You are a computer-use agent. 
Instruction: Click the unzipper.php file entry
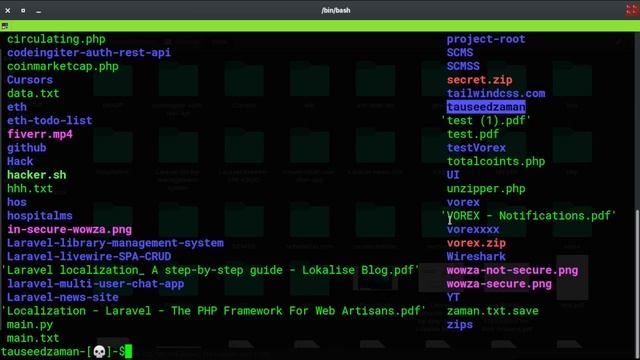tap(486, 189)
